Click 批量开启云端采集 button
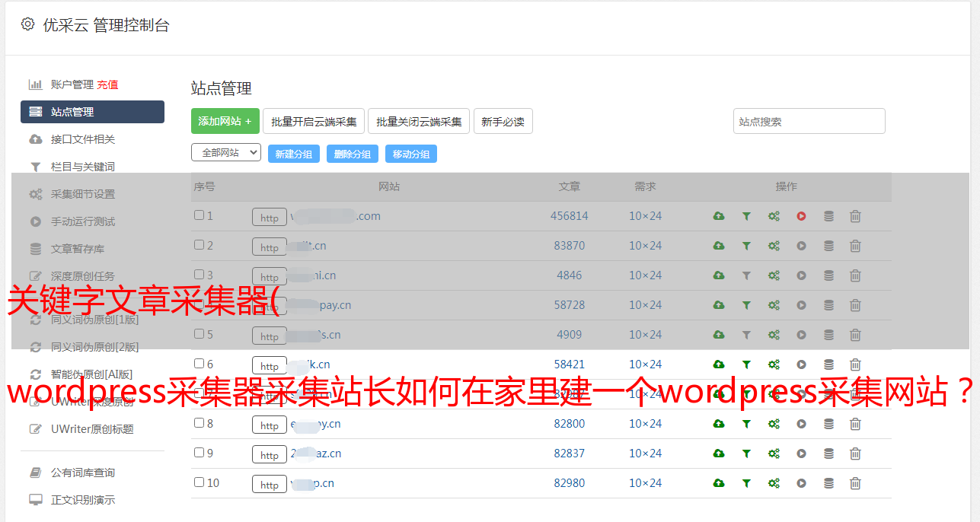This screenshot has width=980, height=522. pyautogui.click(x=314, y=121)
